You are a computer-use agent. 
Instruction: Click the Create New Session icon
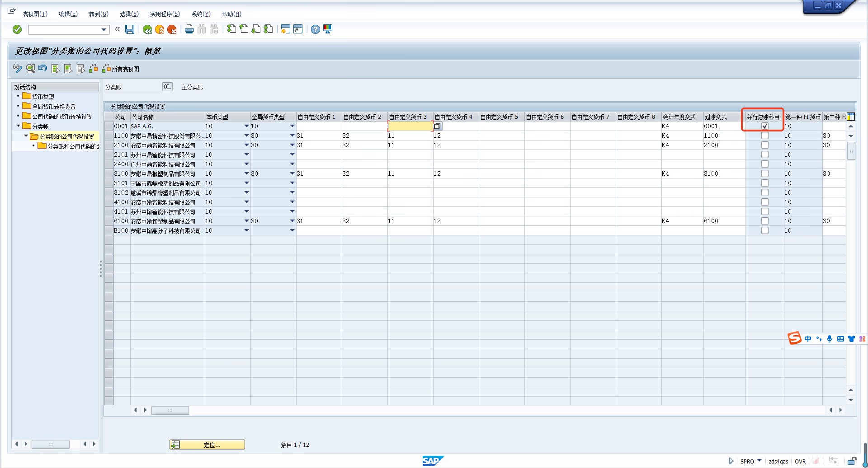point(285,29)
